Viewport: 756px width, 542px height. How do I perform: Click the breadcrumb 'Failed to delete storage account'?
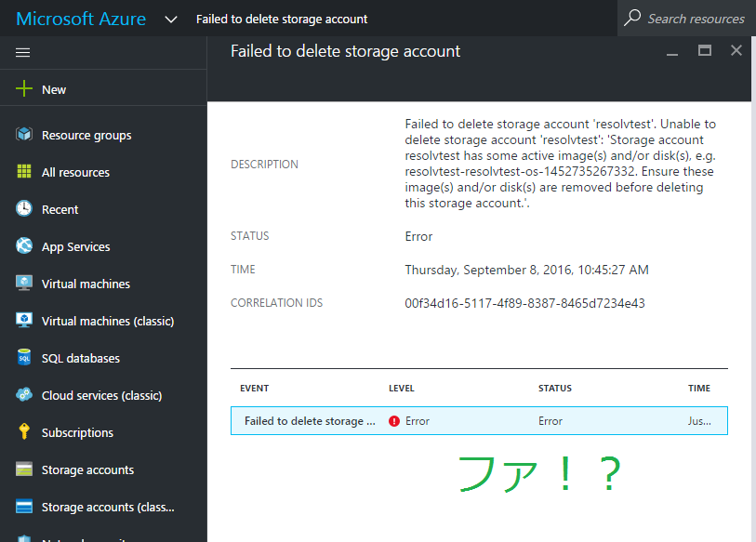click(282, 19)
